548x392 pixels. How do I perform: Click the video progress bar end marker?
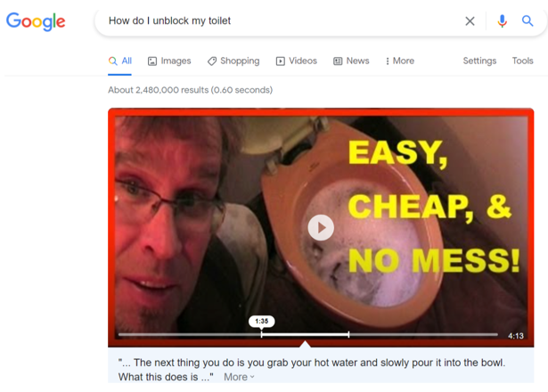[348, 334]
